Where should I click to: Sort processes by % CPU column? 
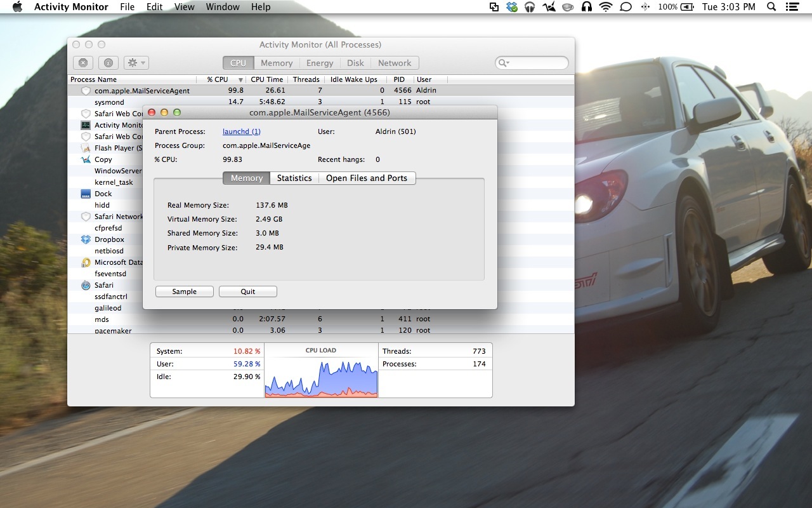(x=218, y=79)
